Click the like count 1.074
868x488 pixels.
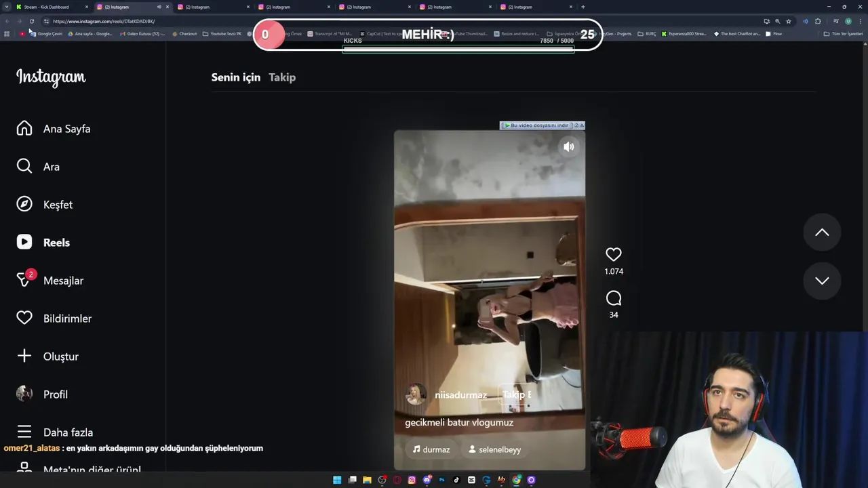pyautogui.click(x=614, y=271)
